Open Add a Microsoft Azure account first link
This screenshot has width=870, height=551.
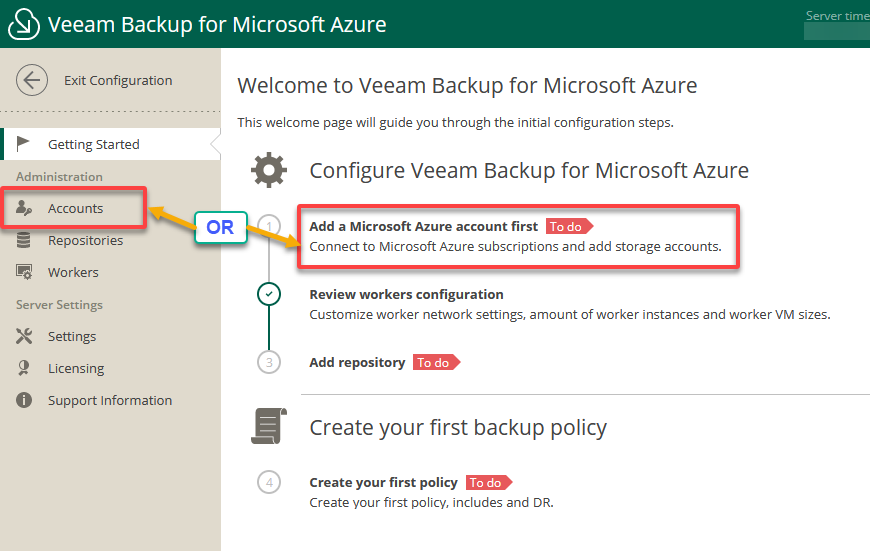coord(423,226)
